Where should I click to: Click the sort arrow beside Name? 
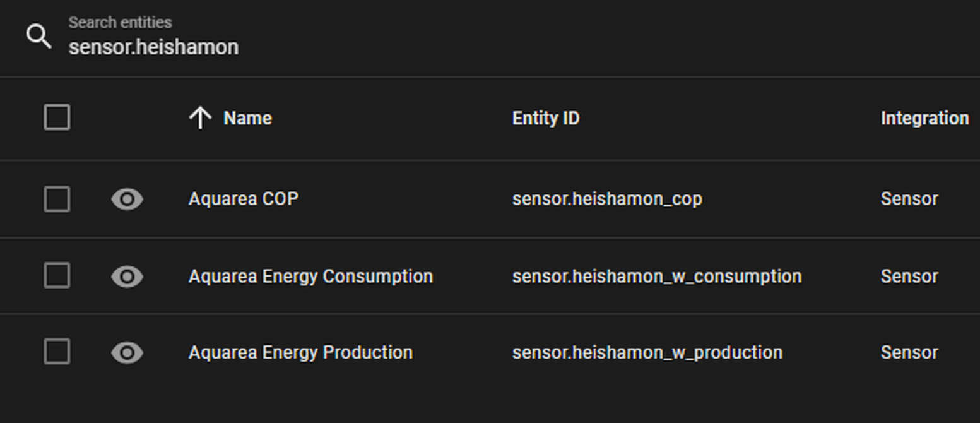[200, 118]
